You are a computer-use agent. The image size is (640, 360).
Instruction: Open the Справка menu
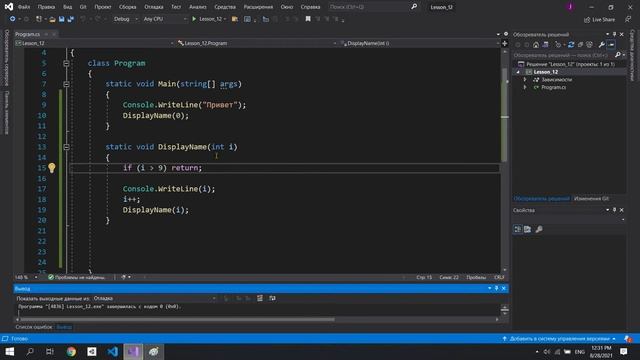(310, 7)
